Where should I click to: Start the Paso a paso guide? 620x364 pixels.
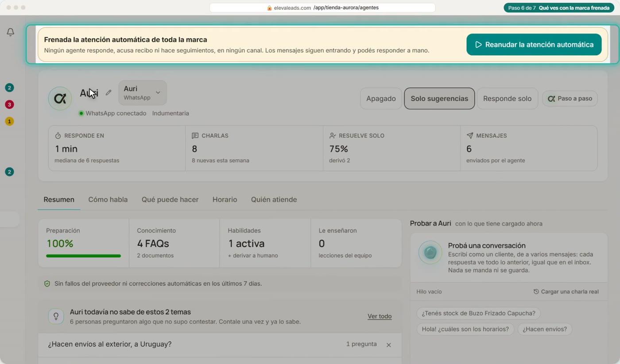coord(570,98)
